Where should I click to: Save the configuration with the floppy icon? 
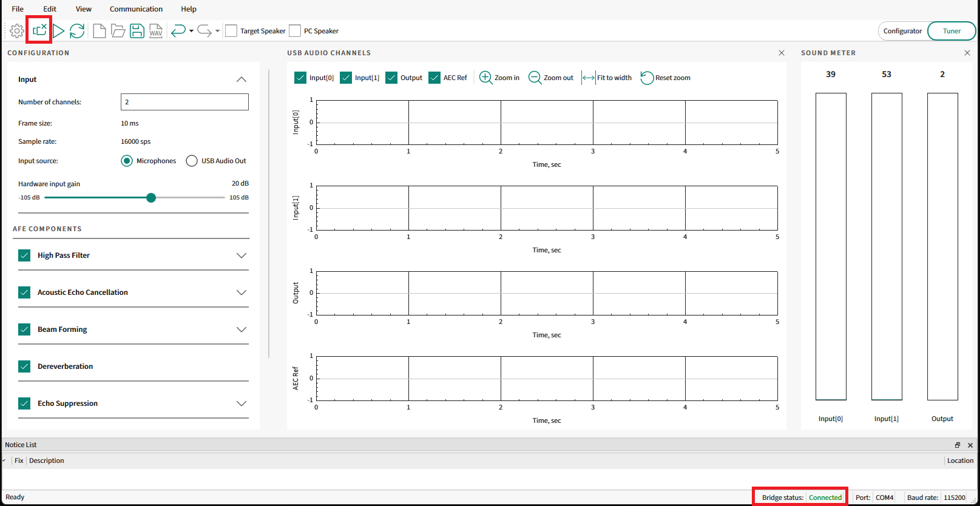click(x=137, y=31)
